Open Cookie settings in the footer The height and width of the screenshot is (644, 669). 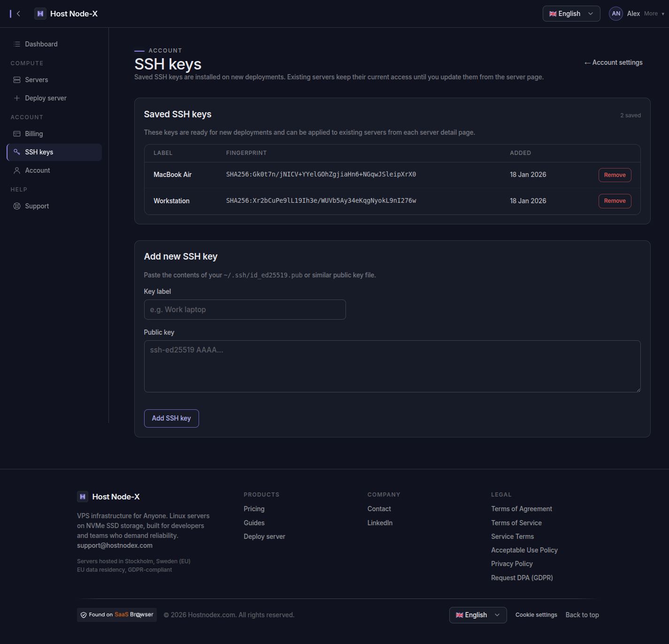click(x=536, y=615)
